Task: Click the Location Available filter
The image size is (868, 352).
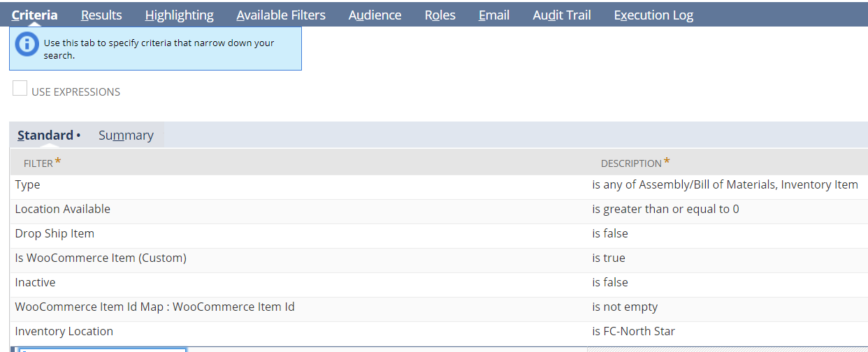Action: click(63, 210)
